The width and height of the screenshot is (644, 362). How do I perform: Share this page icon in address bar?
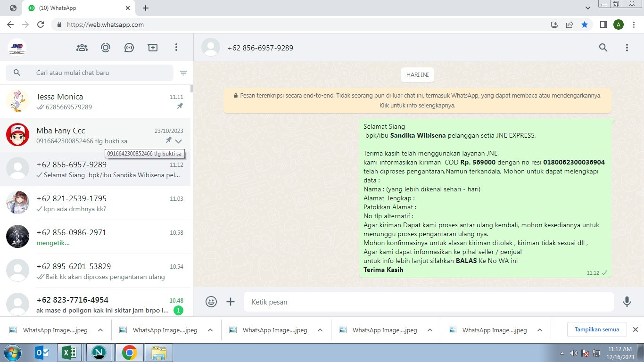pos(570,25)
